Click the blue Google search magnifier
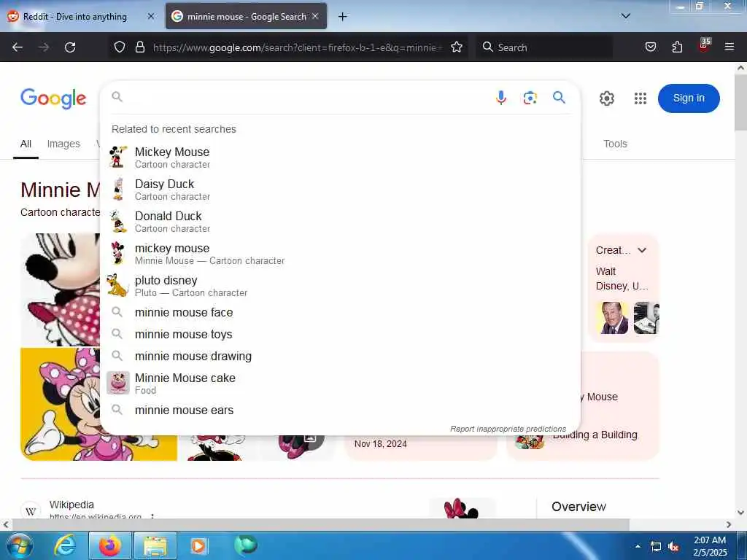The height and width of the screenshot is (560, 747). click(559, 98)
